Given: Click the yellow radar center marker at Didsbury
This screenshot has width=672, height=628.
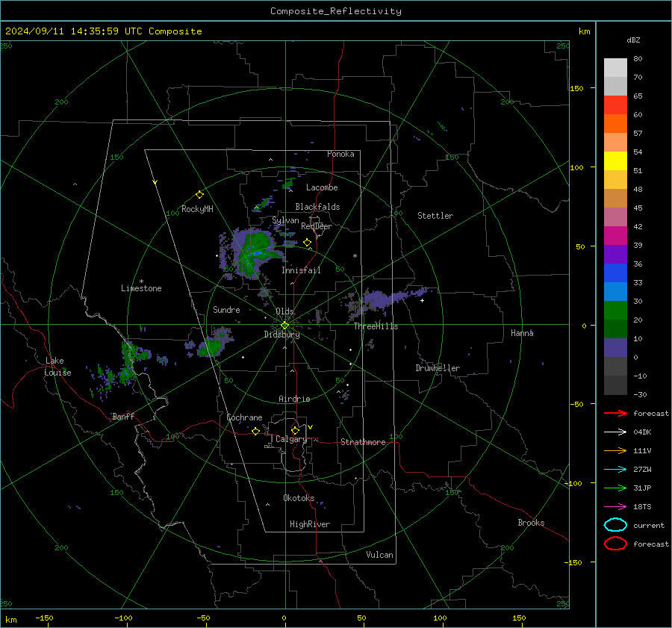Looking at the screenshot, I should (284, 326).
